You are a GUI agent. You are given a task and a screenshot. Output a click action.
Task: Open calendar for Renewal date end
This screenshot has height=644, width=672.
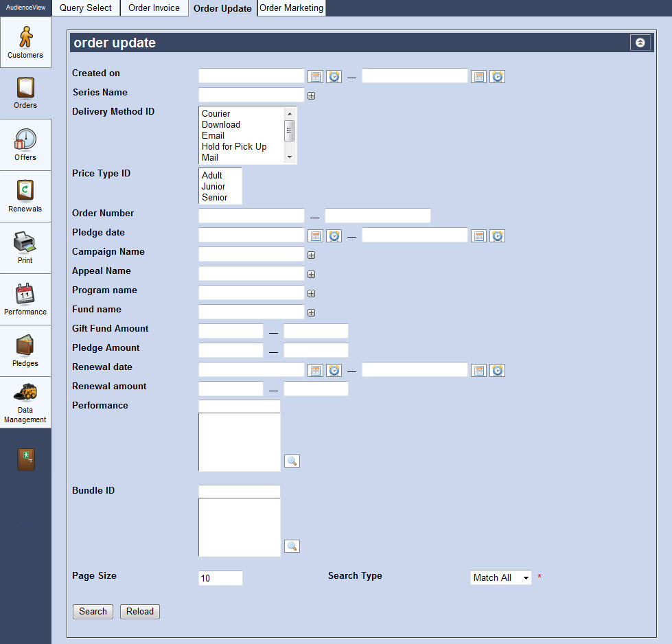[478, 371]
